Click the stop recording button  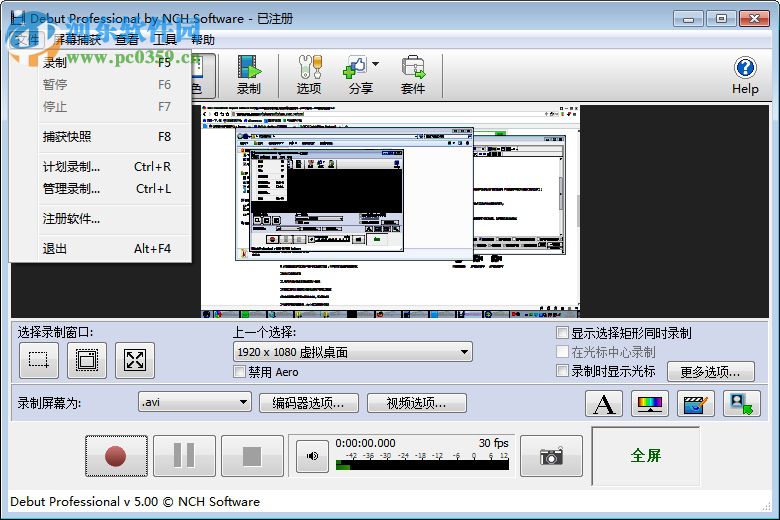[x=252, y=456]
